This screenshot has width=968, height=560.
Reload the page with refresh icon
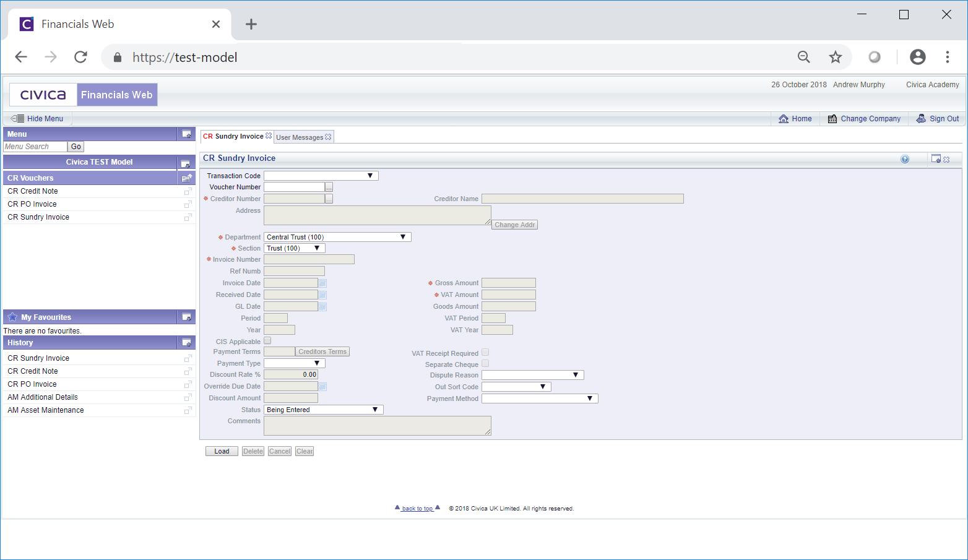click(80, 57)
